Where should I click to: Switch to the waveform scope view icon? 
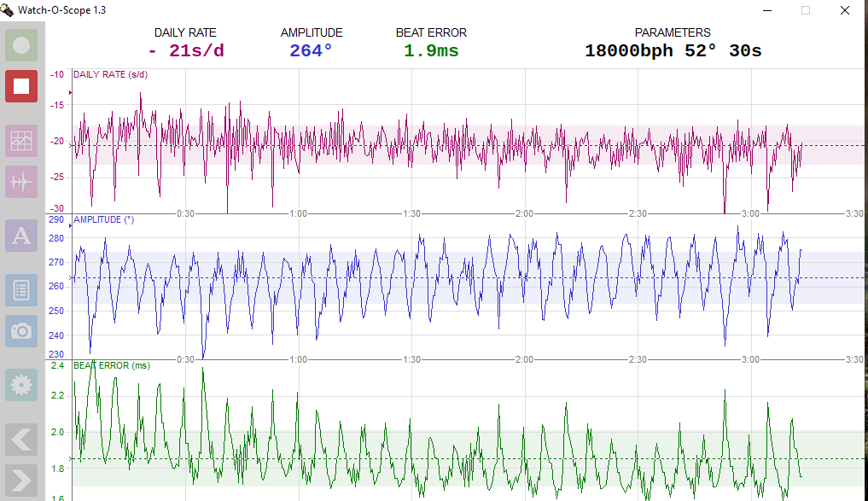click(x=21, y=182)
